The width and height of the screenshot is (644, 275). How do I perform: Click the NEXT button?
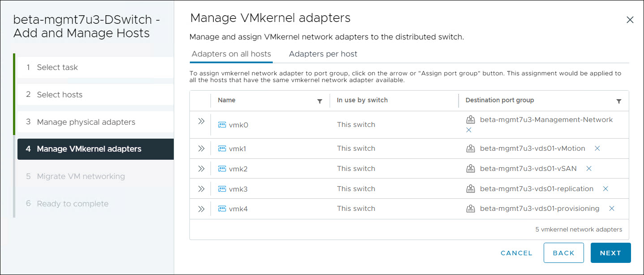(x=610, y=253)
